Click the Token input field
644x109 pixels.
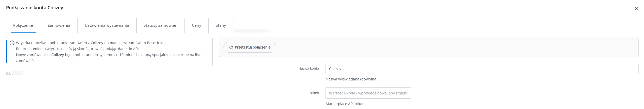click(368, 93)
